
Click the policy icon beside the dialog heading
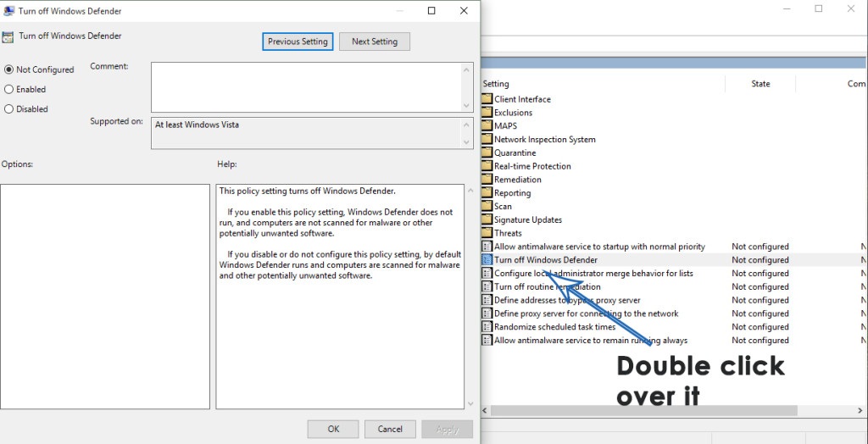coord(8,37)
